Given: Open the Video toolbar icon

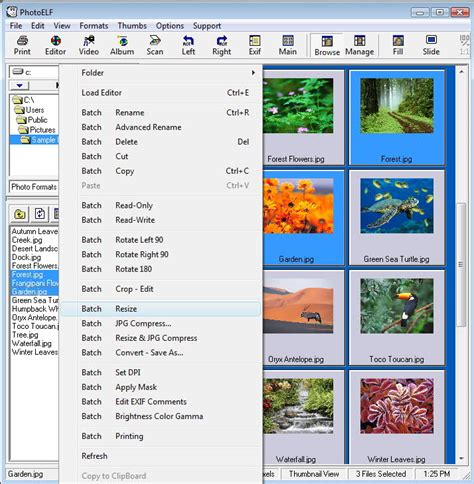Looking at the screenshot, I should [89, 45].
